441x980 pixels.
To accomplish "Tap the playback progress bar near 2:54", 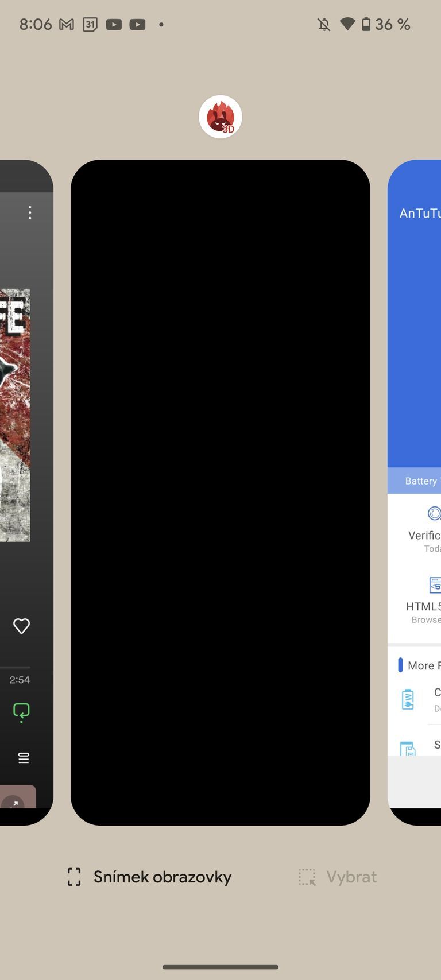I will pos(15,667).
